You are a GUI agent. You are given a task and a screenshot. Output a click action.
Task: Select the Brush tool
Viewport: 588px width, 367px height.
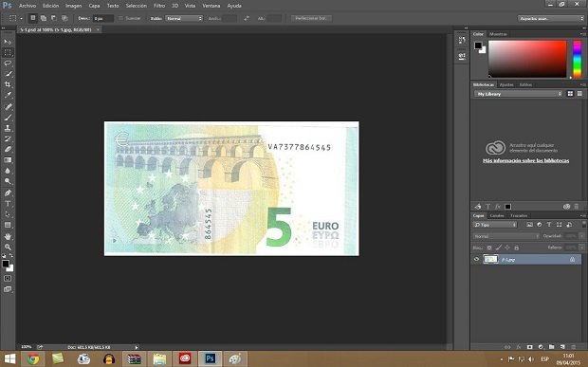[x=8, y=118]
